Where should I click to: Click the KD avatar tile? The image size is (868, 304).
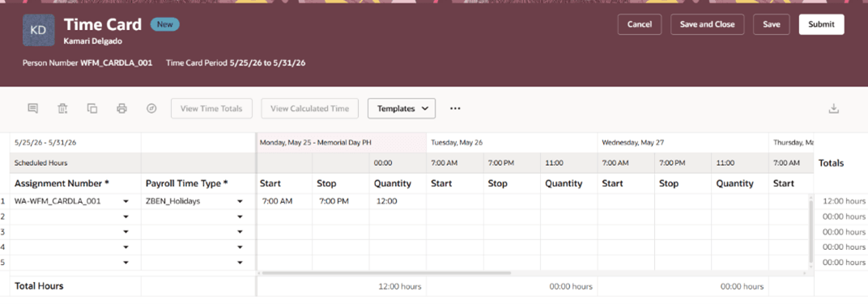[38, 31]
